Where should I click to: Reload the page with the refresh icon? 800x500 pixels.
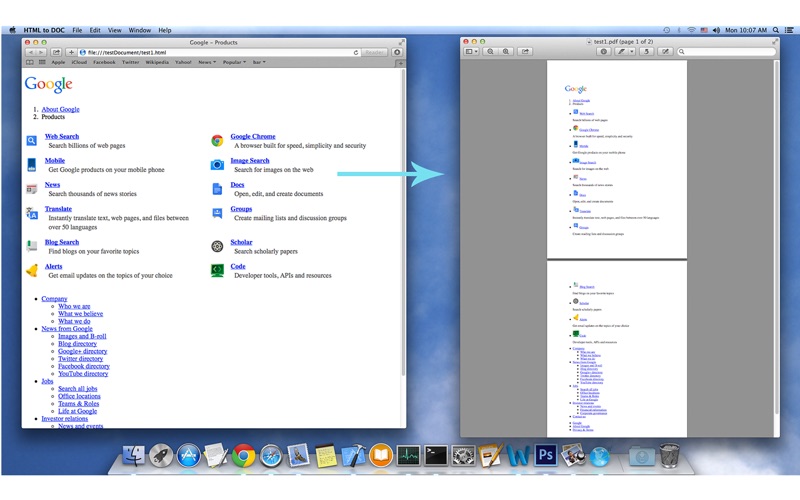(x=356, y=53)
